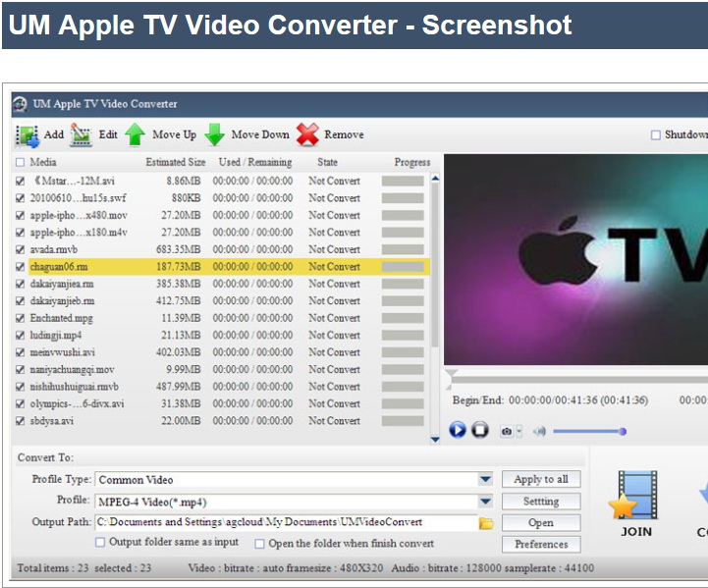Viewport: 708px width, 588px height.
Task: Take a snapshot with the camera icon
Action: (x=507, y=431)
